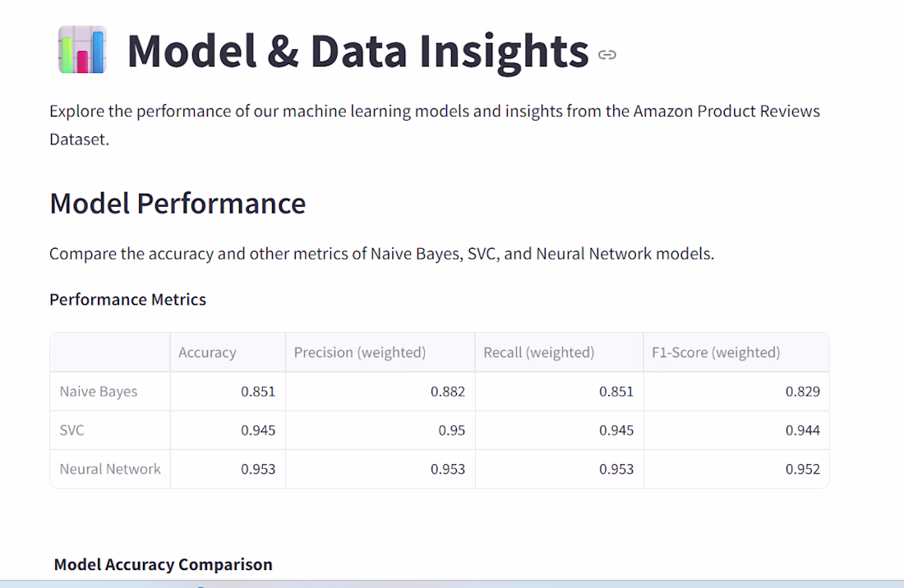The width and height of the screenshot is (904, 588).
Task: Click the Accuracy column header
Action: (x=207, y=352)
